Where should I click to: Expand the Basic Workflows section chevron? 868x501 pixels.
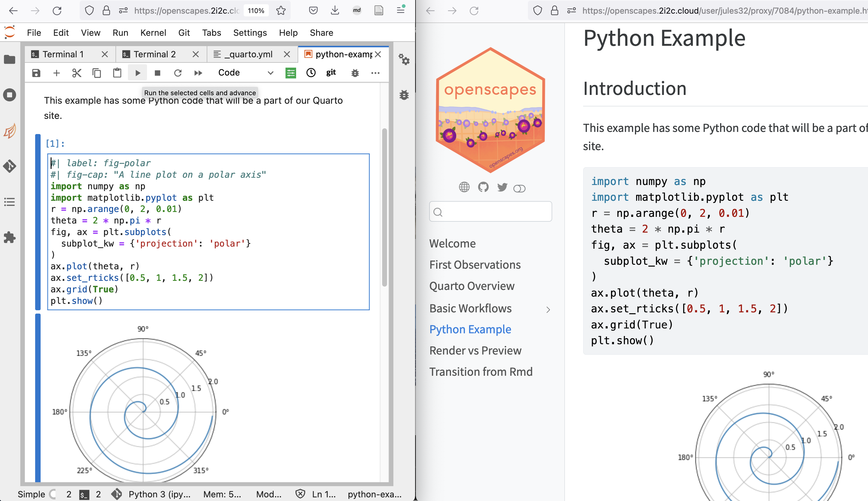[x=548, y=310]
